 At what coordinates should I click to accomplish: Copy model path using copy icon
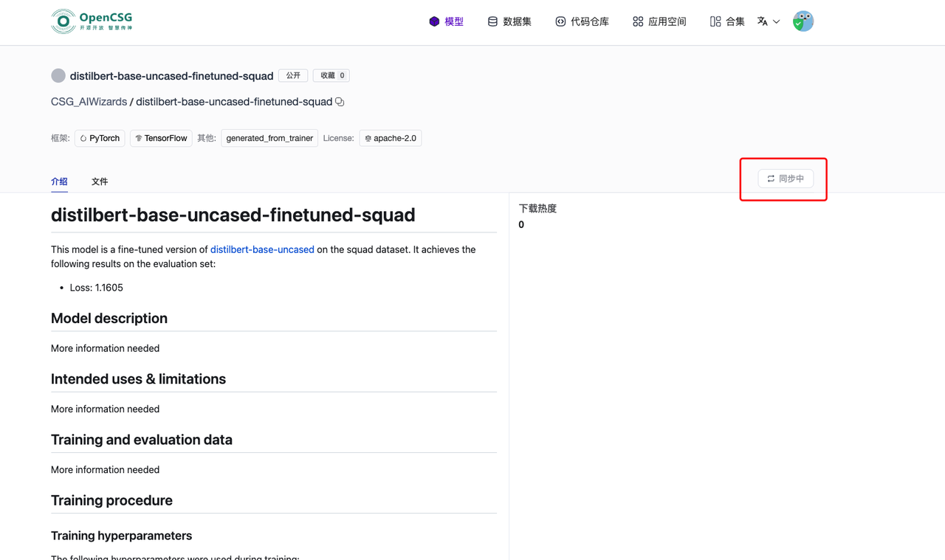pyautogui.click(x=340, y=102)
